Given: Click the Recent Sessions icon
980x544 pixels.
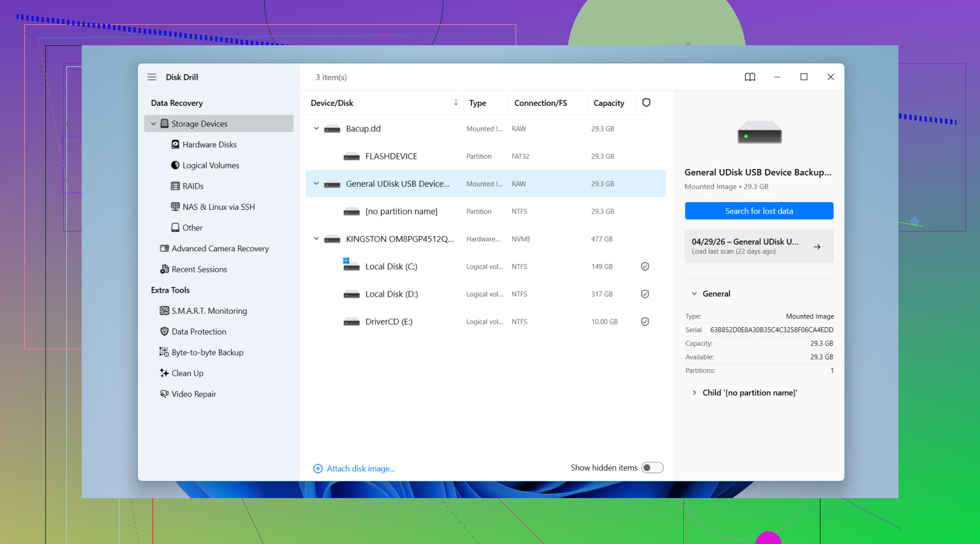Looking at the screenshot, I should tap(165, 269).
